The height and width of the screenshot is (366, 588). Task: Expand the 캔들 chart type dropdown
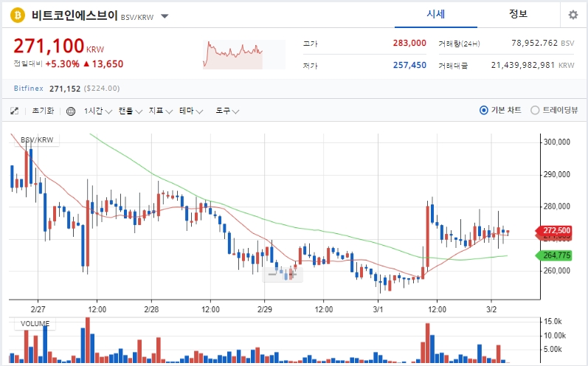pyautogui.click(x=130, y=111)
